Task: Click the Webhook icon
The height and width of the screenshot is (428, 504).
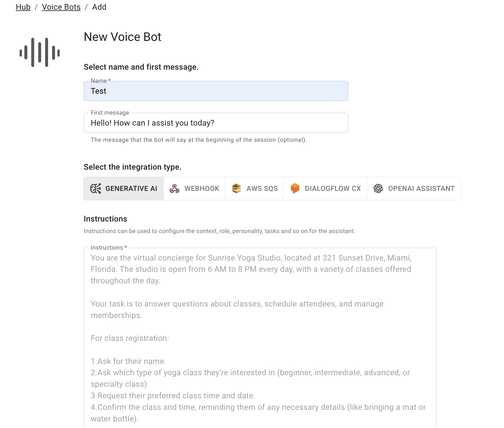Action: (x=175, y=188)
